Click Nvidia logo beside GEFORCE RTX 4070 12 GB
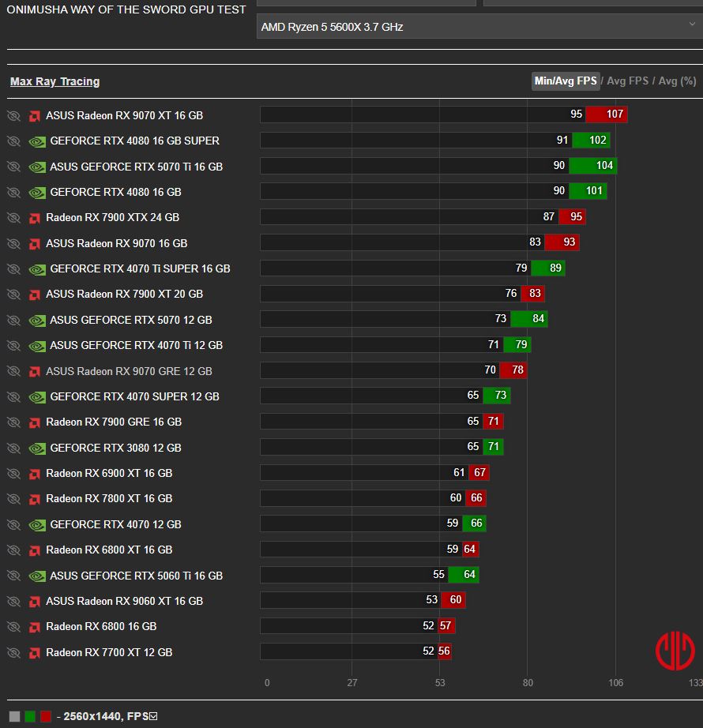This screenshot has height=728, width=703. pos(37,525)
